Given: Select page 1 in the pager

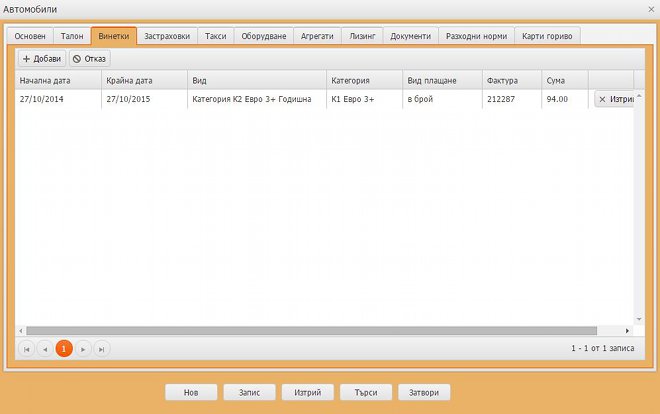Looking at the screenshot, I should [64, 349].
